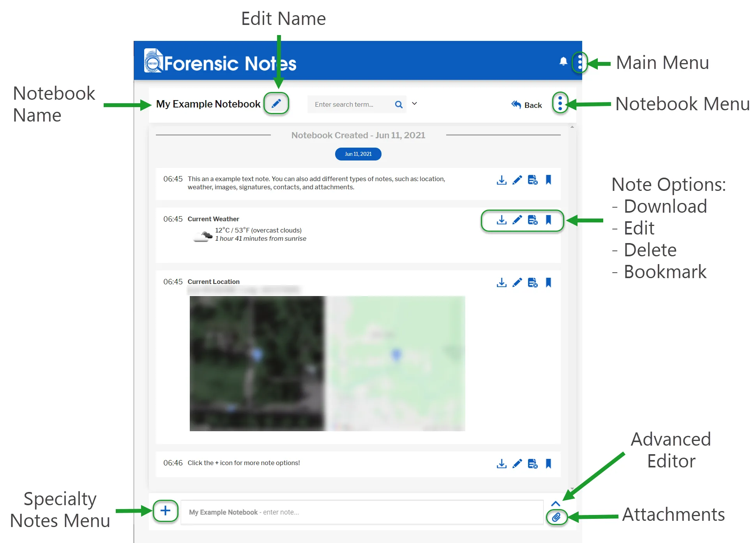Edit the notebook name with pencil icon

tap(276, 103)
